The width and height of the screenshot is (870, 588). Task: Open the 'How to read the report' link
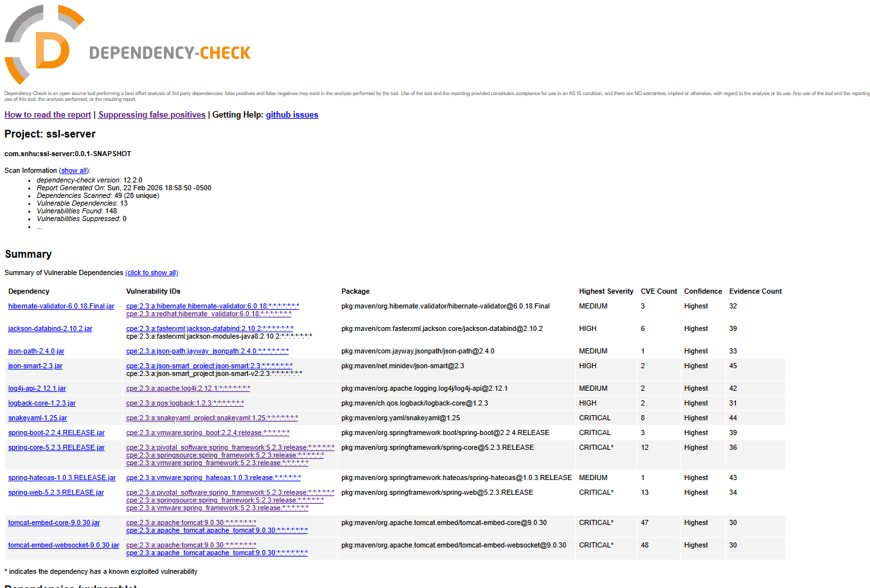coord(48,115)
